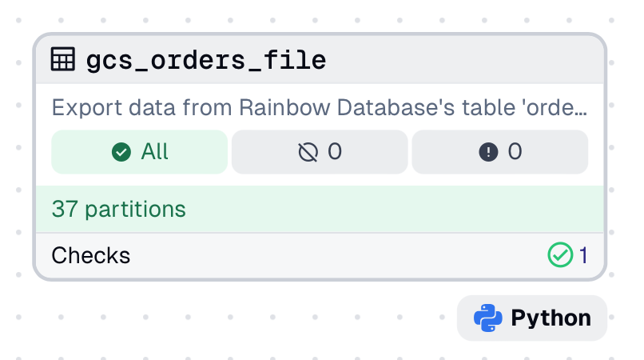Click the 37 partitions row
This screenshot has width=644, height=360.
coord(320,210)
